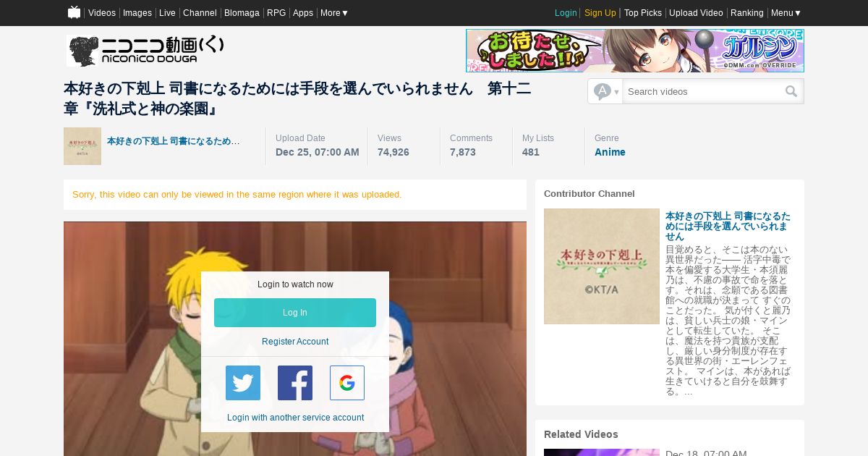Log in with Google icon
Viewport: 868px width, 456px height.
[347, 383]
